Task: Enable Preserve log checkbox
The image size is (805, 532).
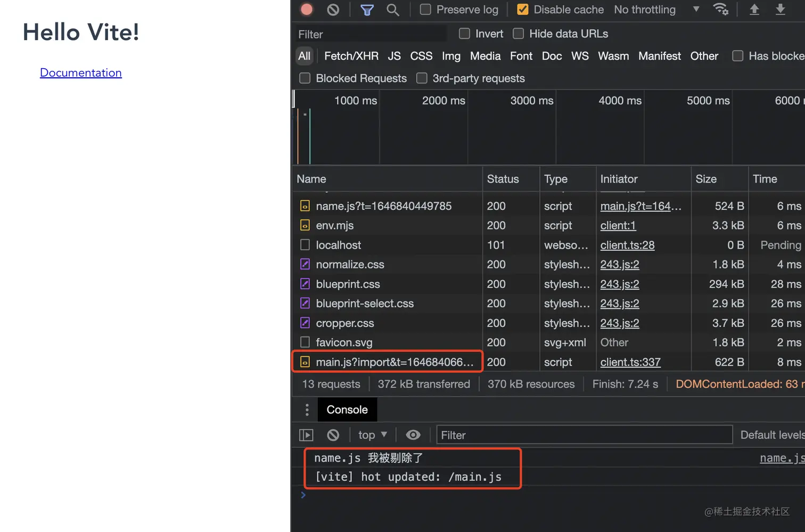Action: click(425, 10)
